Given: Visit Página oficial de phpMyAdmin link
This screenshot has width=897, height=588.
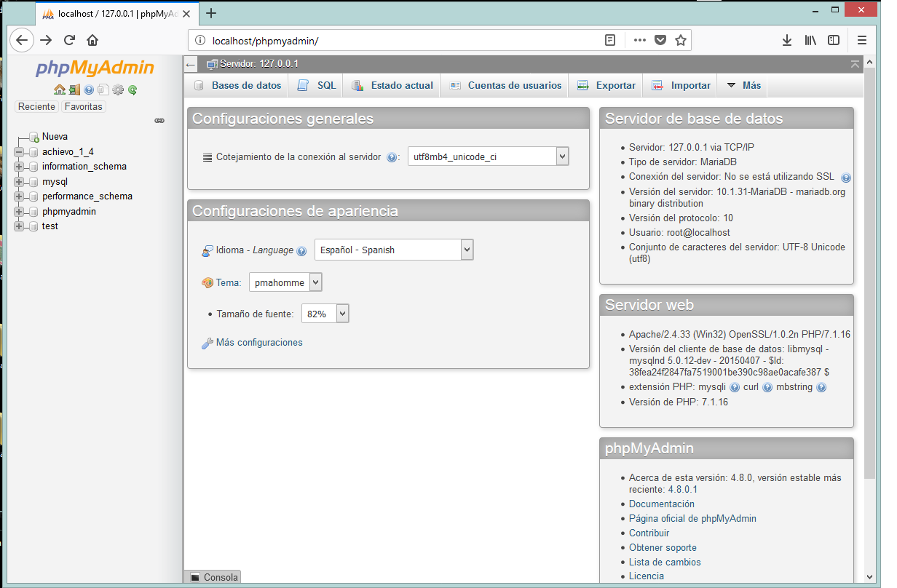Looking at the screenshot, I should coord(692,519).
